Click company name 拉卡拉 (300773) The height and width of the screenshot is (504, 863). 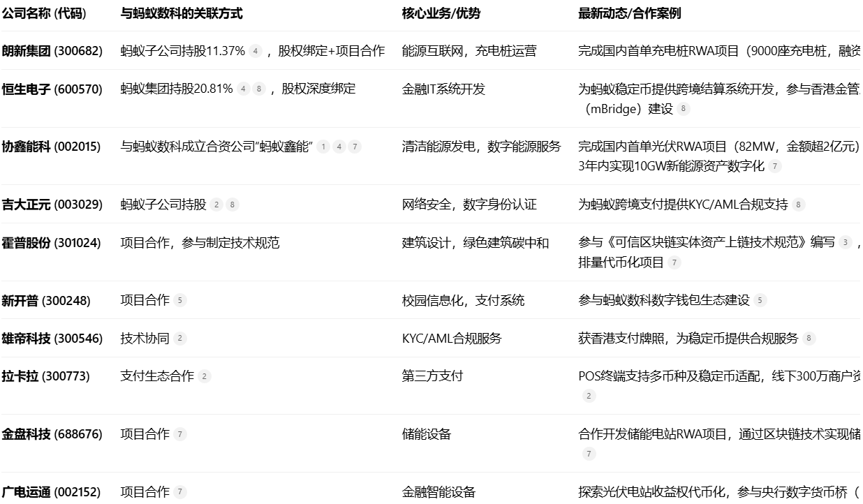[45, 376]
